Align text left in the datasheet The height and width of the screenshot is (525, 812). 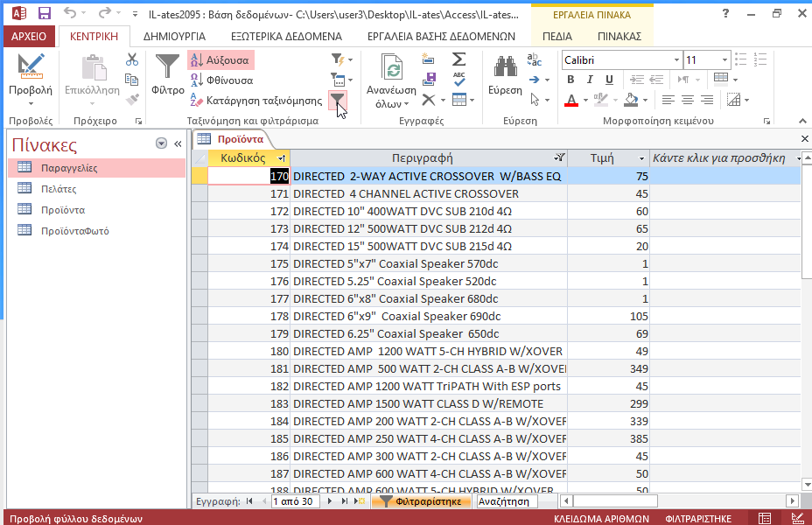point(668,100)
